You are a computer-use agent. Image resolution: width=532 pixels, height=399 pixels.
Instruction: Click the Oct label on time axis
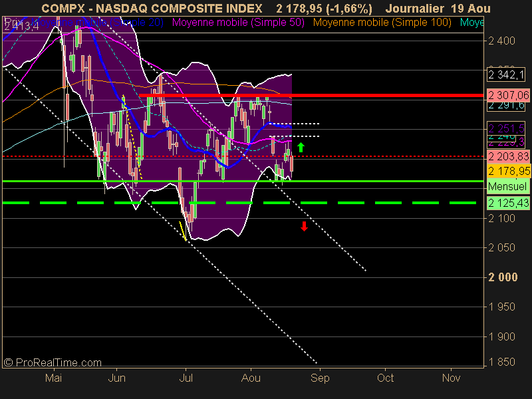tap(386, 378)
